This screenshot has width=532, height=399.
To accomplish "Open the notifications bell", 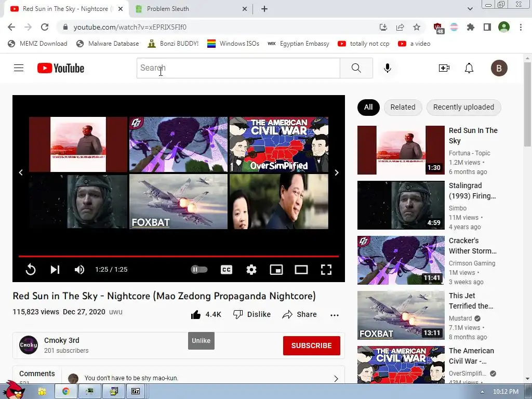I will [x=469, y=68].
